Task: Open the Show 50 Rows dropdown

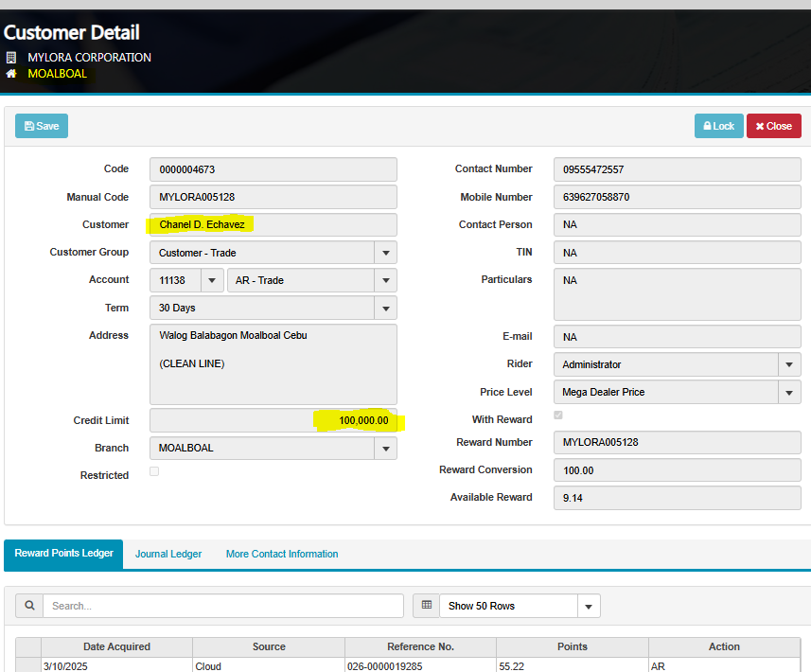Action: coord(520,606)
